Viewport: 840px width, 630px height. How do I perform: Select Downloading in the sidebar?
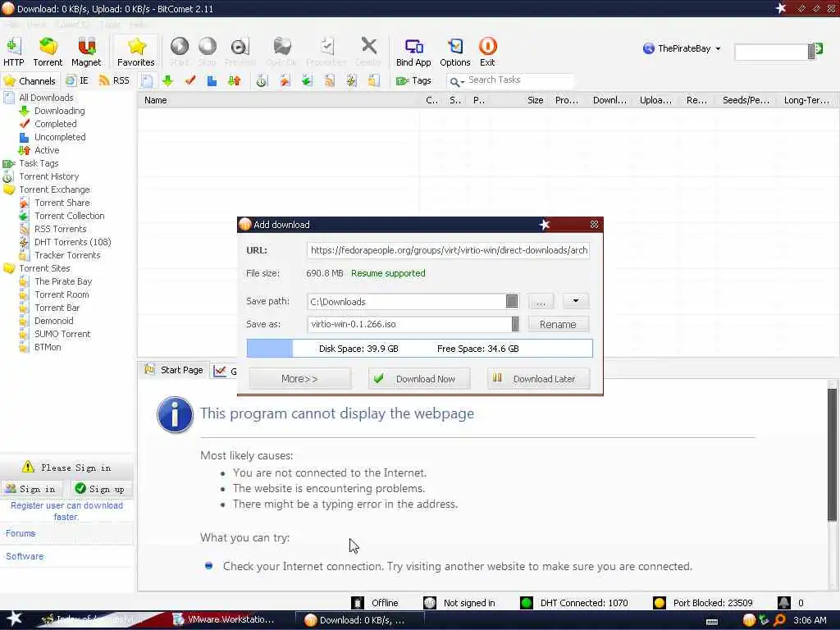(59, 111)
